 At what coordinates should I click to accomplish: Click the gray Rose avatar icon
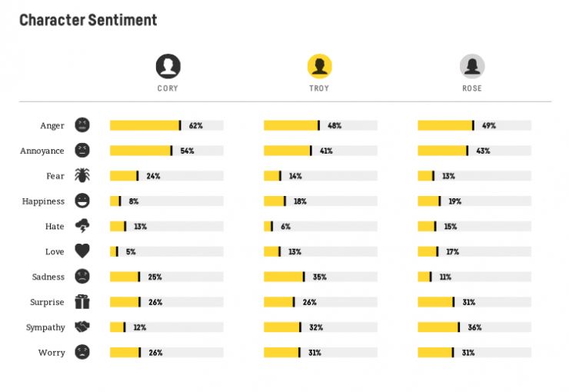[x=472, y=66]
